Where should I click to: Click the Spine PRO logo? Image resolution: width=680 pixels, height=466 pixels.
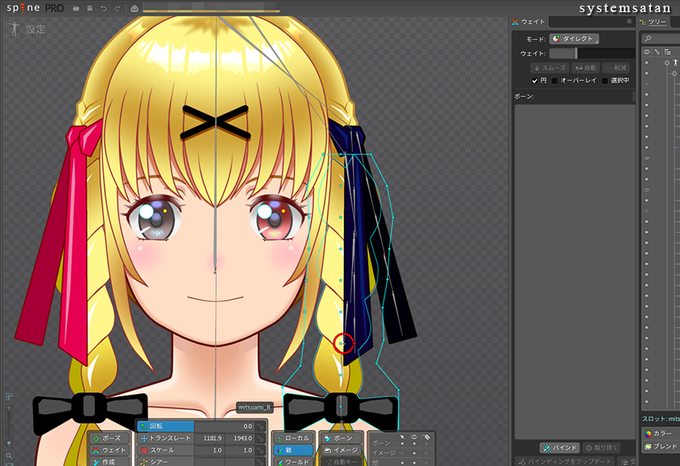pos(35,8)
